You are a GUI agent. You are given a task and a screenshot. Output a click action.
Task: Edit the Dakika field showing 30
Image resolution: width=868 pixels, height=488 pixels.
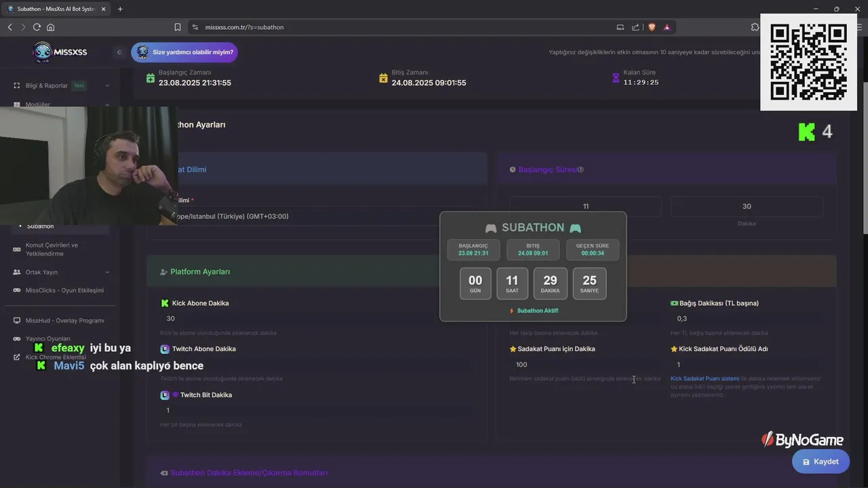pyautogui.click(x=747, y=206)
